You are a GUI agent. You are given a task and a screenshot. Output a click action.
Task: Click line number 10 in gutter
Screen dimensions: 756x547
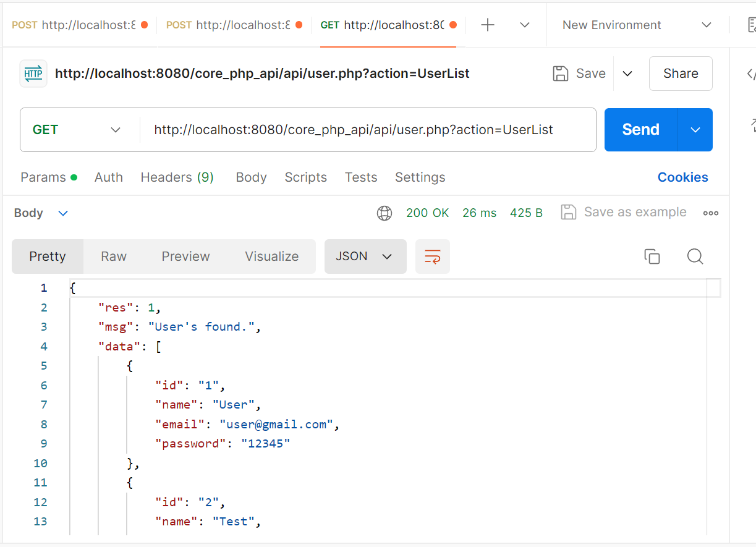point(40,464)
